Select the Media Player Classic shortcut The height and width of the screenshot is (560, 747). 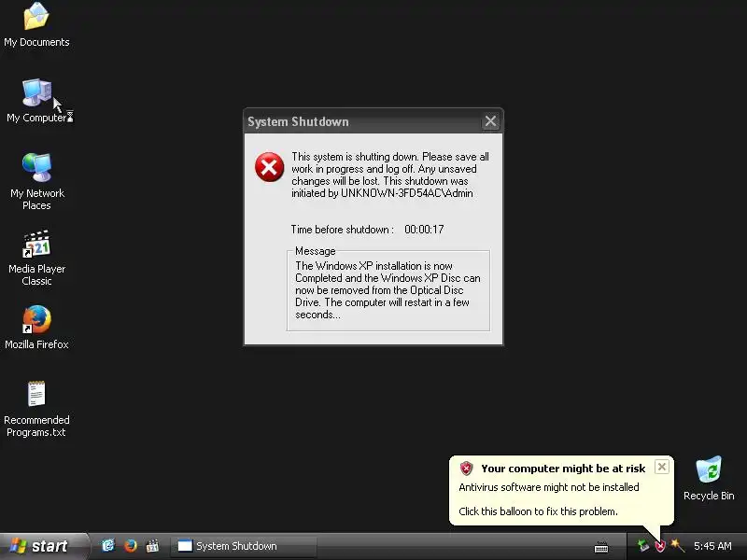(36, 258)
